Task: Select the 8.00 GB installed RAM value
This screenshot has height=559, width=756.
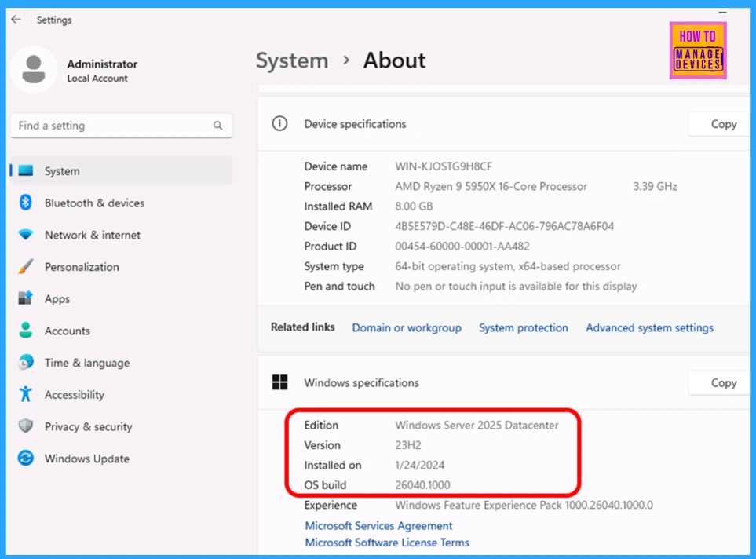Action: pyautogui.click(x=414, y=206)
